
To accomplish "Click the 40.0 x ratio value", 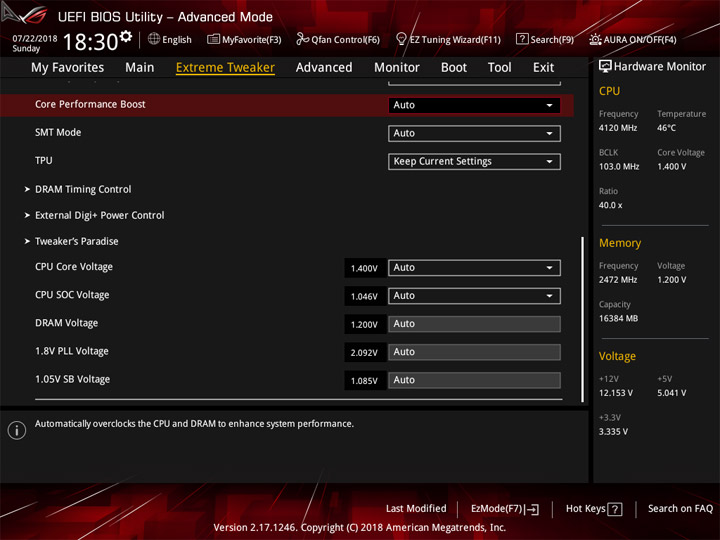I will click(610, 205).
